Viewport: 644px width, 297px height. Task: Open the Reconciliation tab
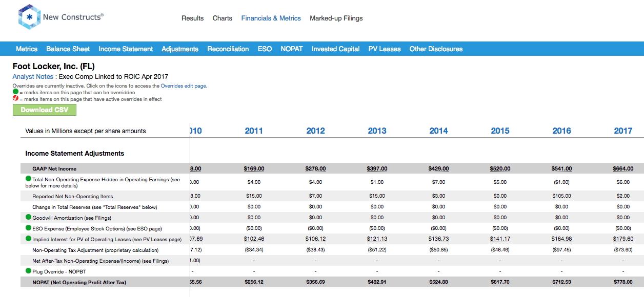[228, 49]
